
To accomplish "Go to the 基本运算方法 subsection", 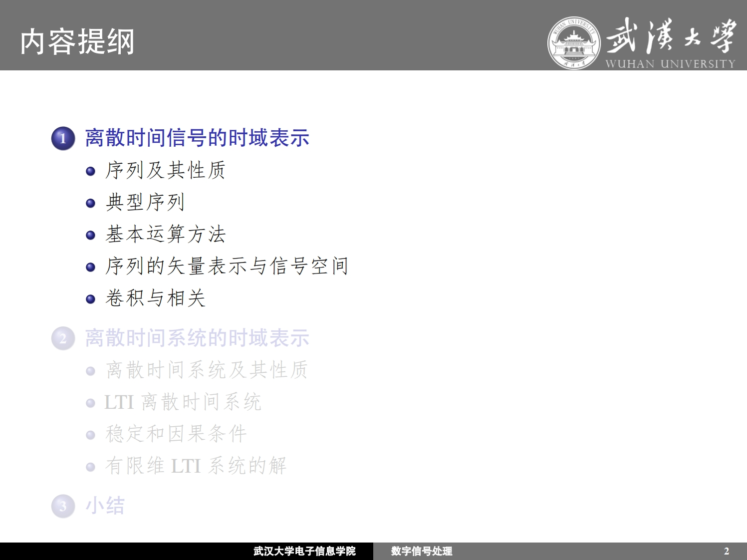I will 166,234.
